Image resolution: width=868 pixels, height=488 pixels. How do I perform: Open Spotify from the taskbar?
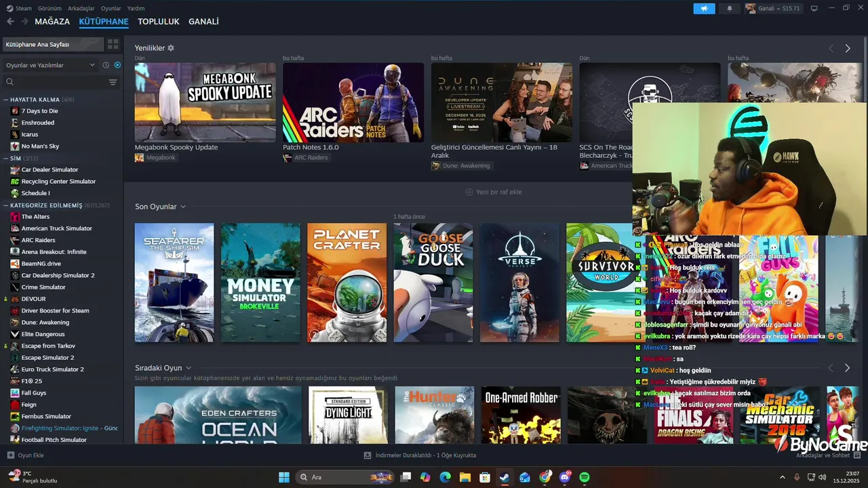click(585, 477)
